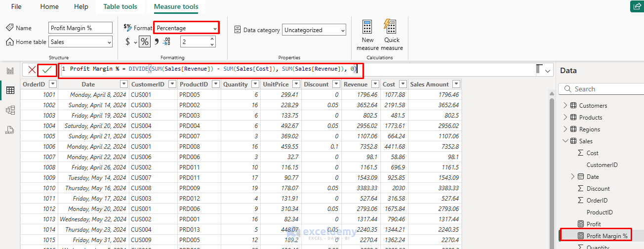The height and width of the screenshot is (249, 644).
Task: Open Revenue column filter dropdown
Action: pyautogui.click(x=375, y=84)
